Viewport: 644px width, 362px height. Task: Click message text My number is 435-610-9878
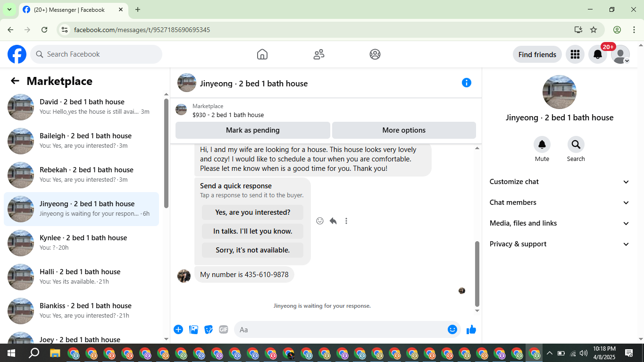tap(244, 275)
